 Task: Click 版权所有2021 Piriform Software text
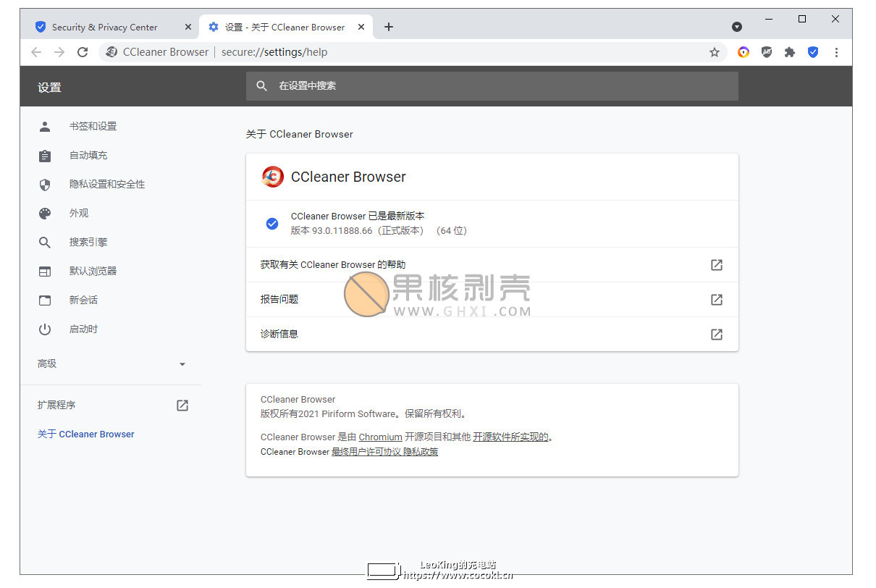(329, 414)
